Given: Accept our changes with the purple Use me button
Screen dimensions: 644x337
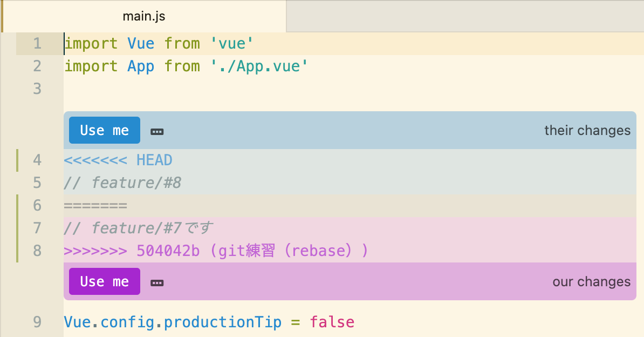Looking at the screenshot, I should [x=104, y=281].
